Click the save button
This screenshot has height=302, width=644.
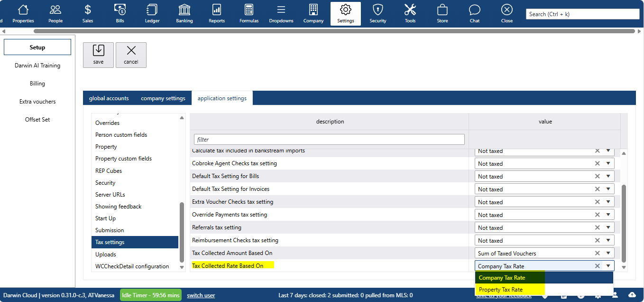[98, 55]
